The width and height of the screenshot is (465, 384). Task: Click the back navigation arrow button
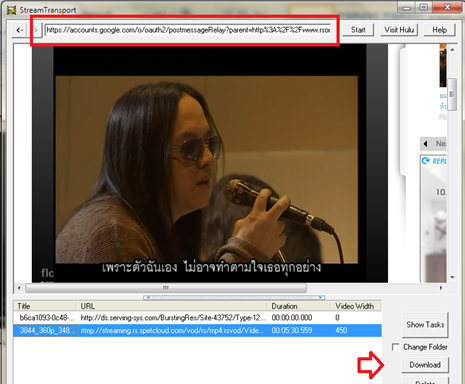[x=20, y=30]
